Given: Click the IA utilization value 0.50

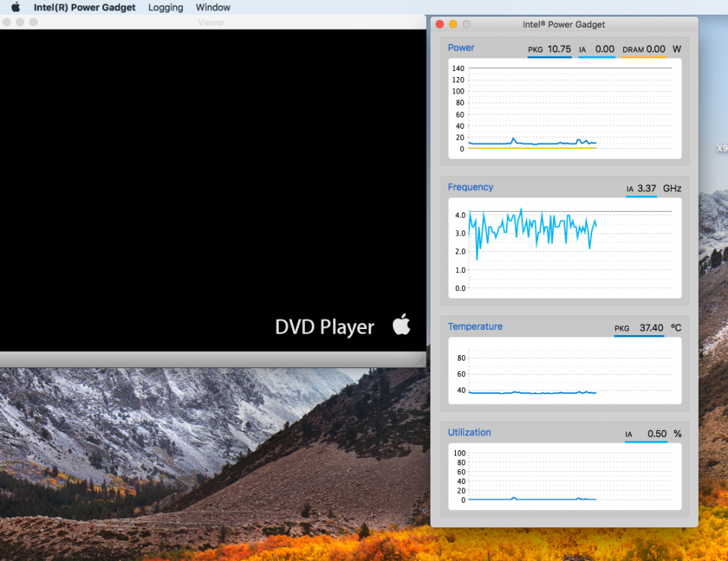Looking at the screenshot, I should click(x=657, y=434).
